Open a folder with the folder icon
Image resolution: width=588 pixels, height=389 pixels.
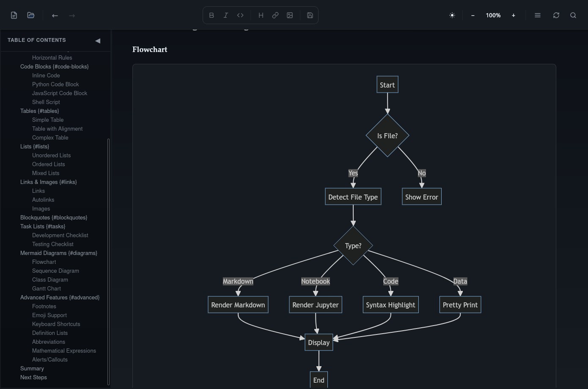tap(31, 15)
